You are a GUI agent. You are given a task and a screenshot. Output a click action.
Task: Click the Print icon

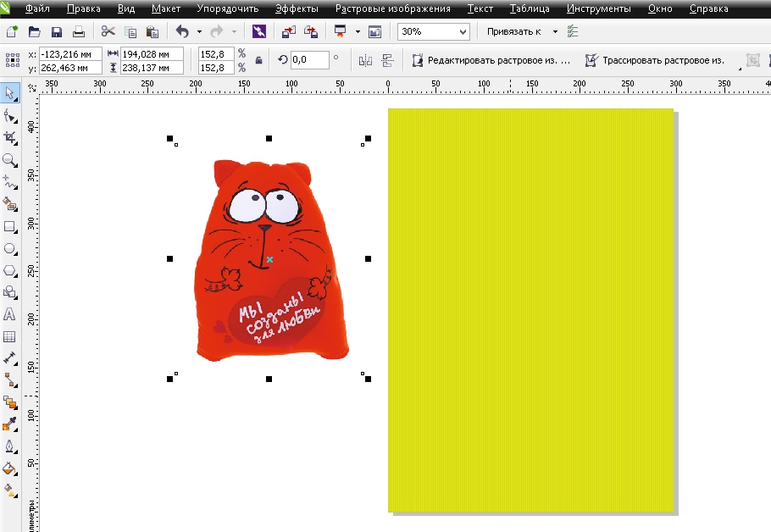click(x=79, y=32)
